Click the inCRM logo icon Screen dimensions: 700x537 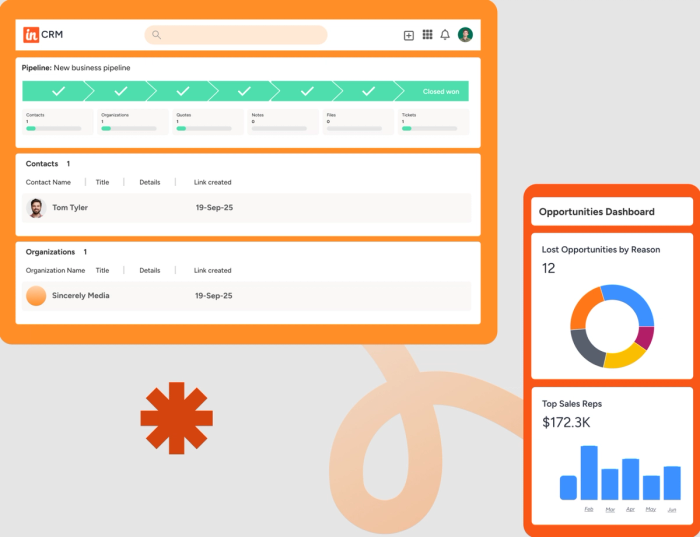coord(31,34)
